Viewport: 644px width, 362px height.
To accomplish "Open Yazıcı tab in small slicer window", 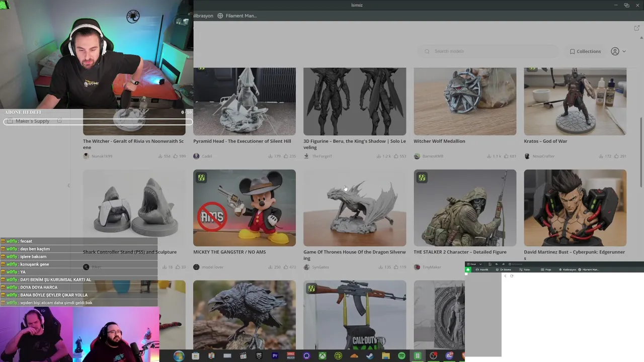I will coord(525,269).
